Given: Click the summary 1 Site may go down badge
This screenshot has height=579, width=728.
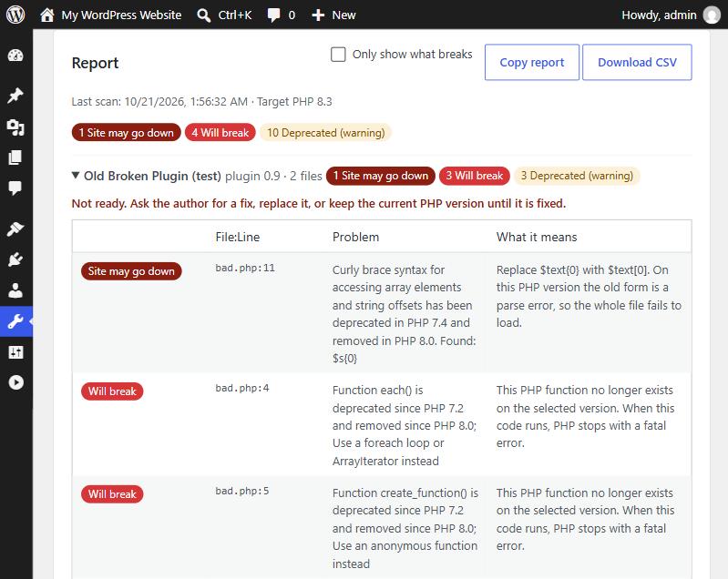Looking at the screenshot, I should coord(127,133).
